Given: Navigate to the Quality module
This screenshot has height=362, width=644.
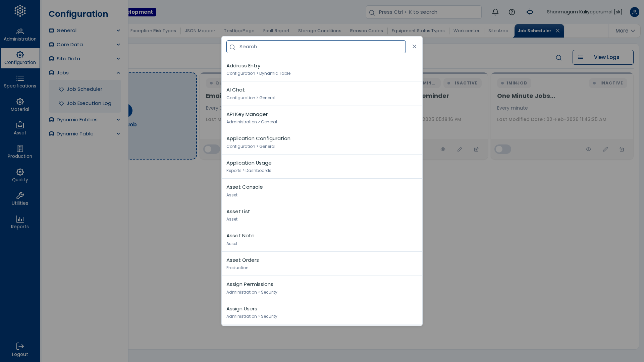Looking at the screenshot, I should [20, 176].
